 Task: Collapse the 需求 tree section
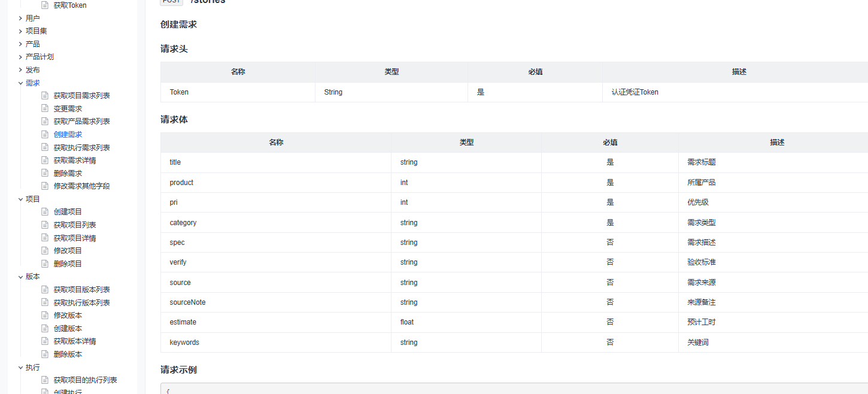20,83
